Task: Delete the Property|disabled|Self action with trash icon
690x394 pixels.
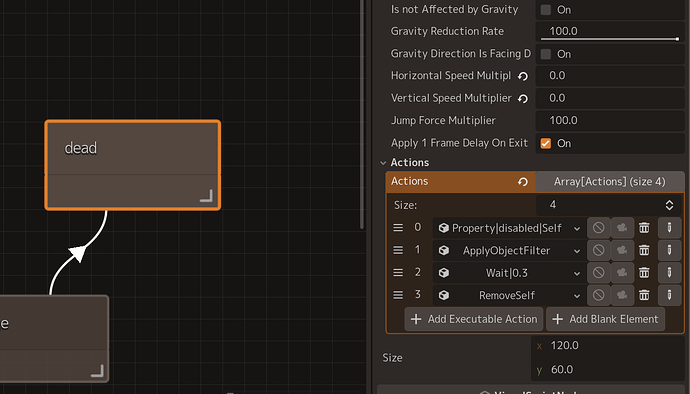Action: point(644,228)
